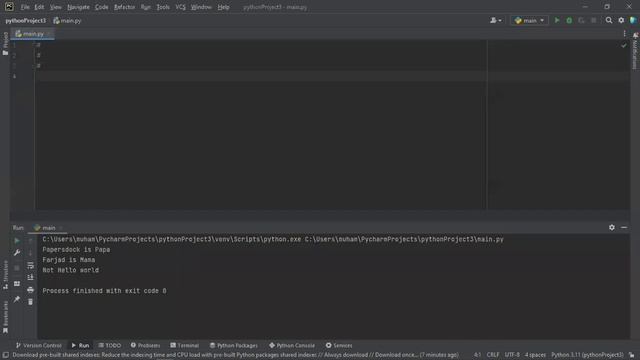Click the CRLF line separator widget
Viewport: 640px width, 360px height.
[x=493, y=355]
